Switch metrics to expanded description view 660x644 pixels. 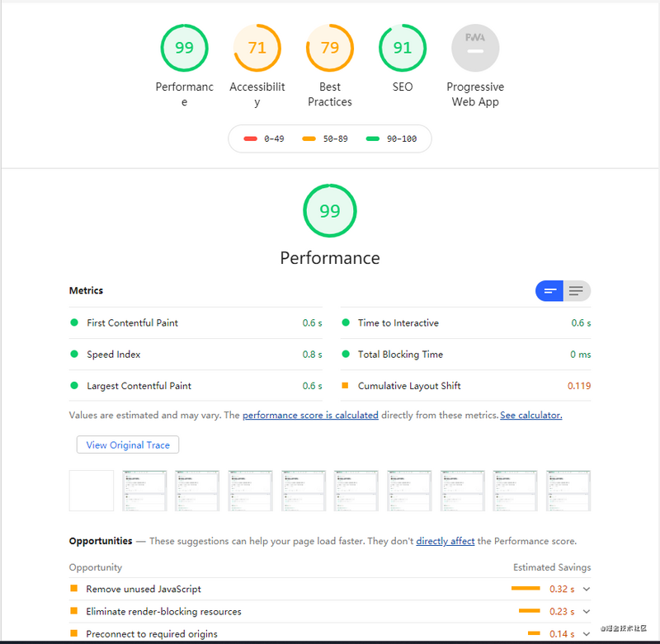pyautogui.click(x=577, y=290)
